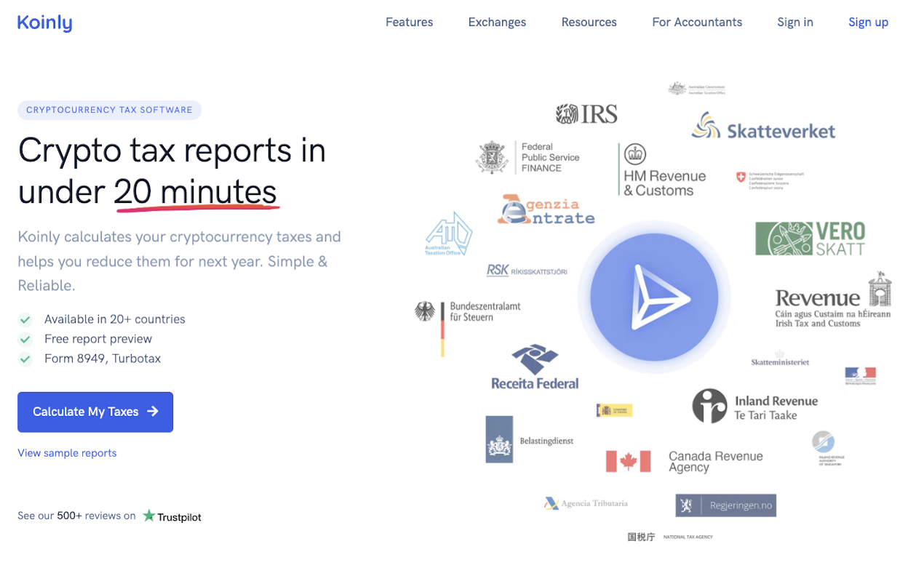Click the French government flag logo
The height and width of the screenshot is (568, 924).
[860, 376]
